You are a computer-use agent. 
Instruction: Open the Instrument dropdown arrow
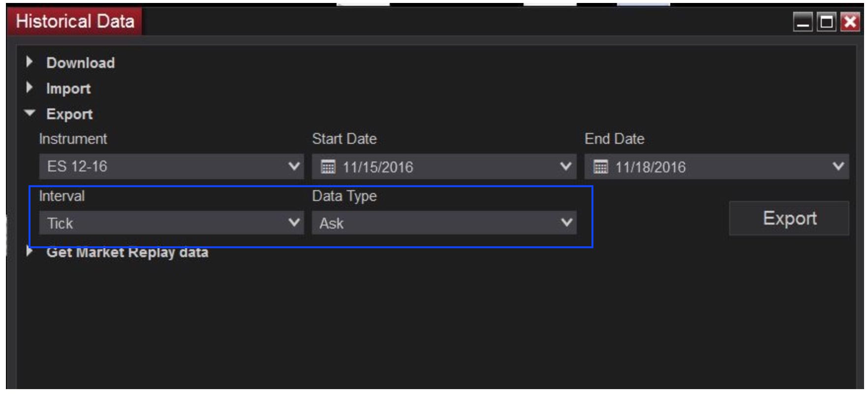(x=294, y=166)
